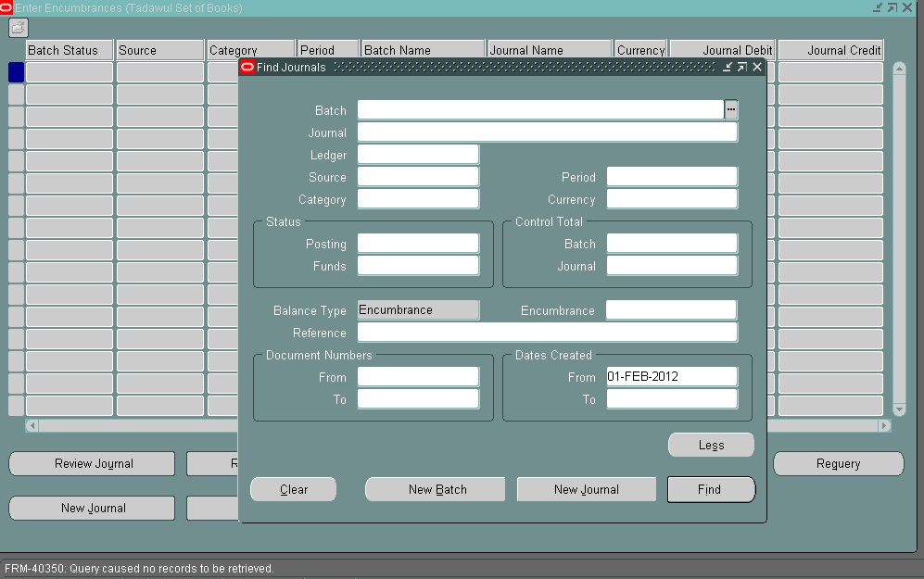Select the Period field in Find Journals
The image size is (924, 579).
click(x=672, y=177)
